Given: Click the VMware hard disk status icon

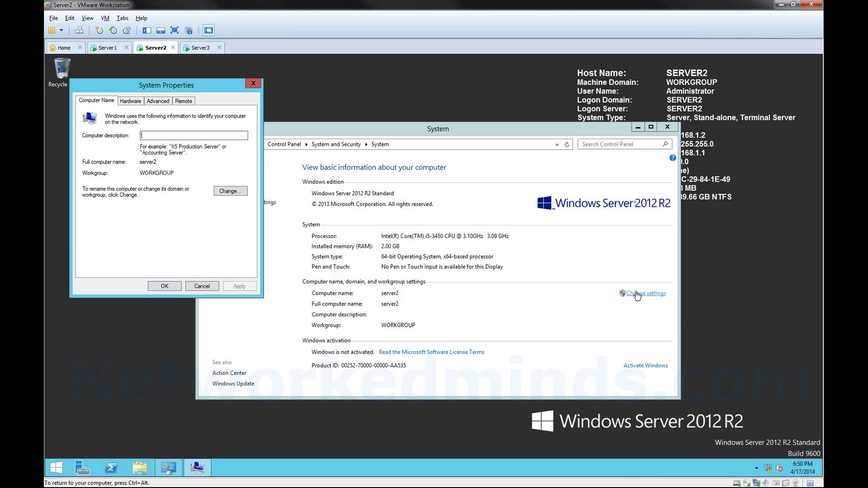Looking at the screenshot, I should 736,483.
